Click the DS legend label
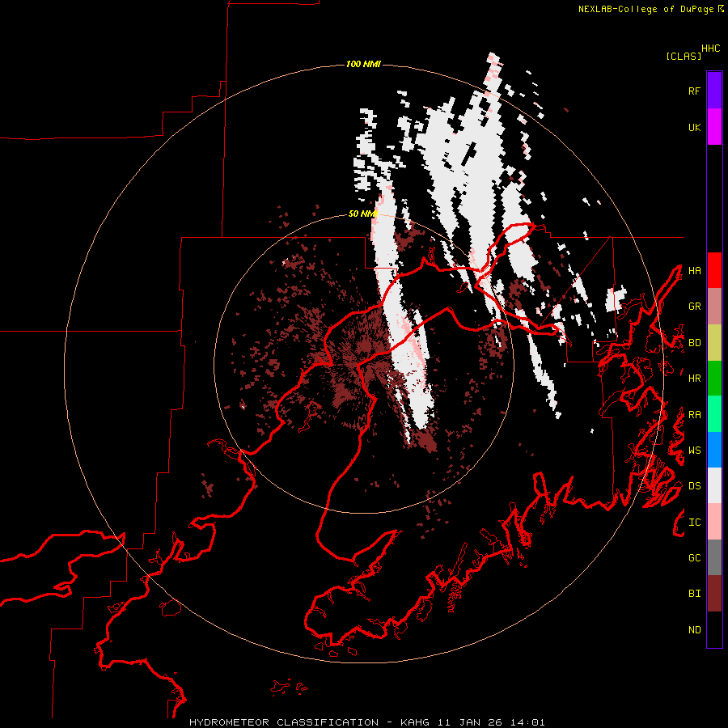The height and width of the screenshot is (728, 728). coord(694,486)
